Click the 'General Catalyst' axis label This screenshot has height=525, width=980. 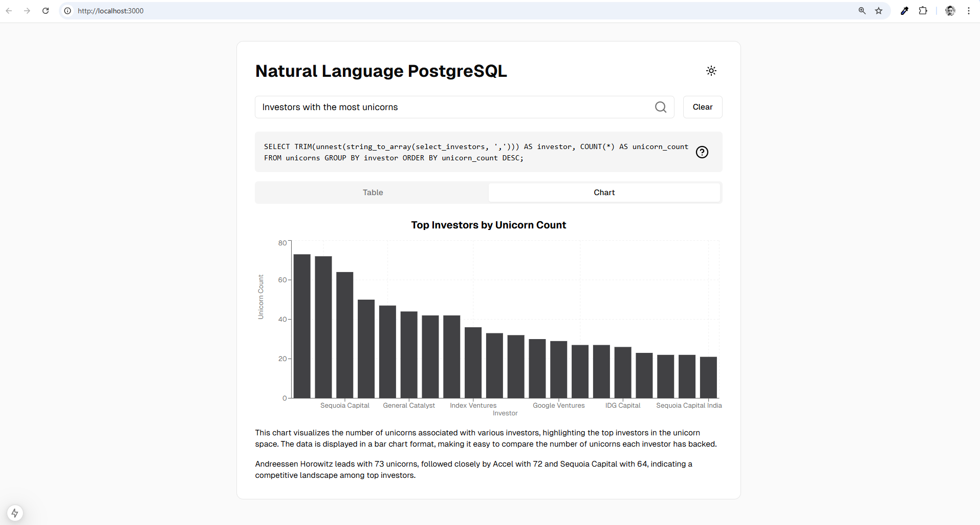click(409, 405)
